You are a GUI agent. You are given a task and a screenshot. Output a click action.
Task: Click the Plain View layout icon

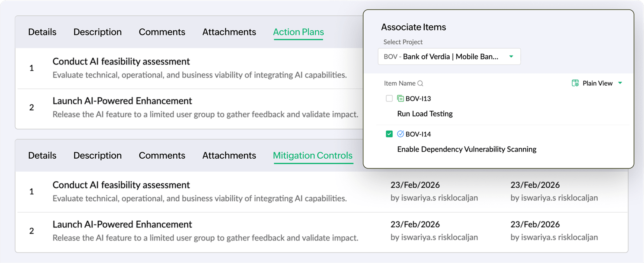point(575,83)
